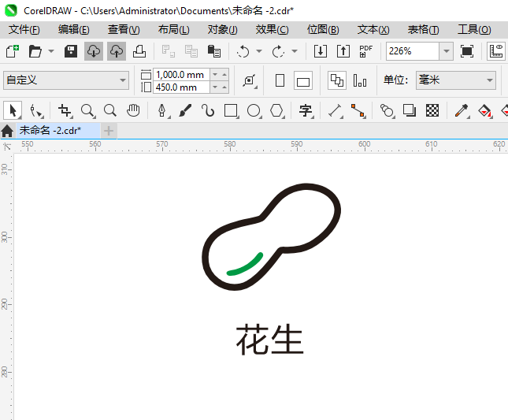Screen dimensions: 508x420
Task: Select the Zoom tool magnifier
Action: 87,111
